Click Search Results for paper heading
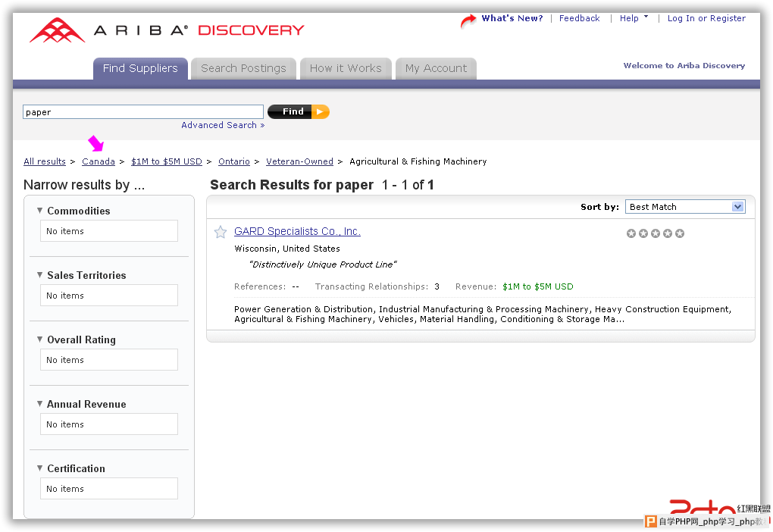The width and height of the screenshot is (773, 532). [x=292, y=185]
